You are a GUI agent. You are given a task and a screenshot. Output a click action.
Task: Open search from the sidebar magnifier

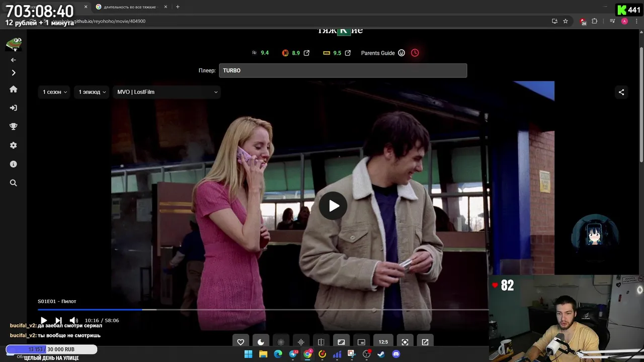click(14, 183)
